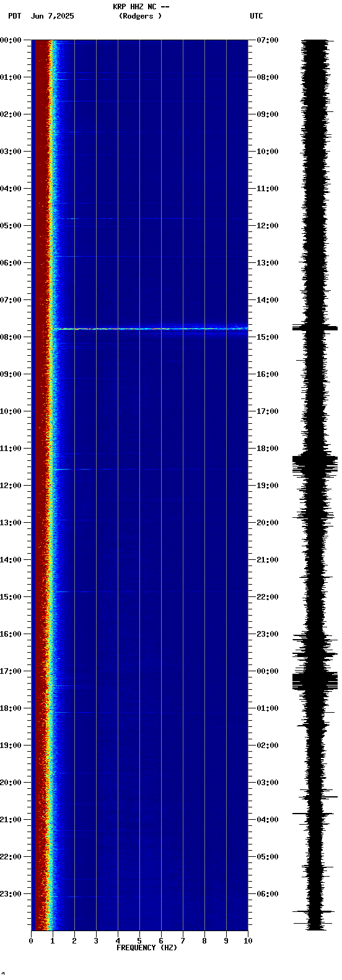Click the frequency axis value 10
Screen dimensions: 342x980
(248, 941)
